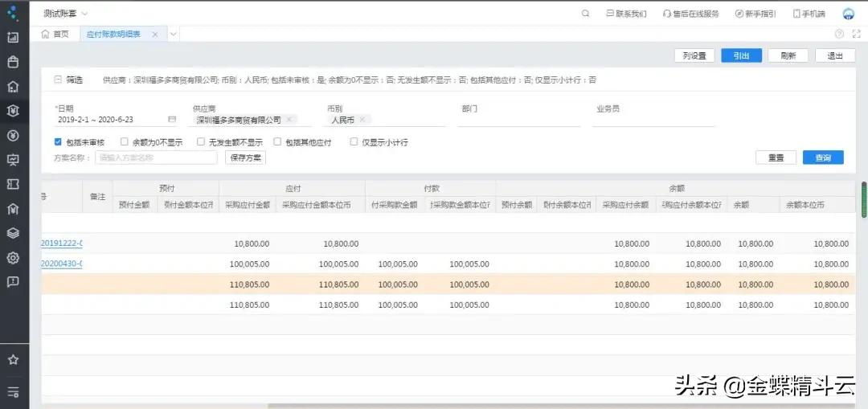The height and width of the screenshot is (409, 868).
Task: Remove the 深圳福多多商贸有限公司 supplier tag
Action: pyautogui.click(x=289, y=120)
